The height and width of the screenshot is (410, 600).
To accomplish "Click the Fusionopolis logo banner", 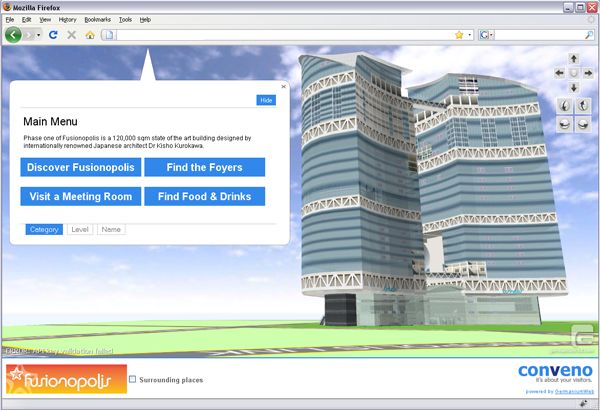I will coord(67,379).
